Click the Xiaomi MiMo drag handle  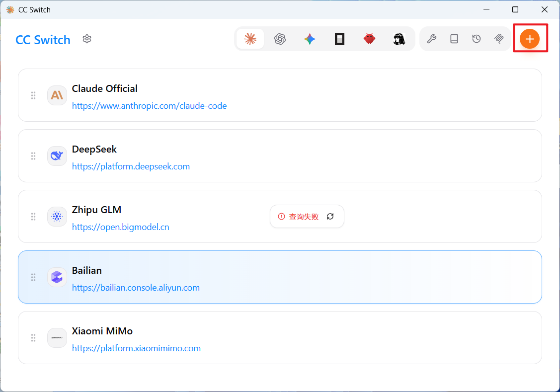pyautogui.click(x=33, y=338)
